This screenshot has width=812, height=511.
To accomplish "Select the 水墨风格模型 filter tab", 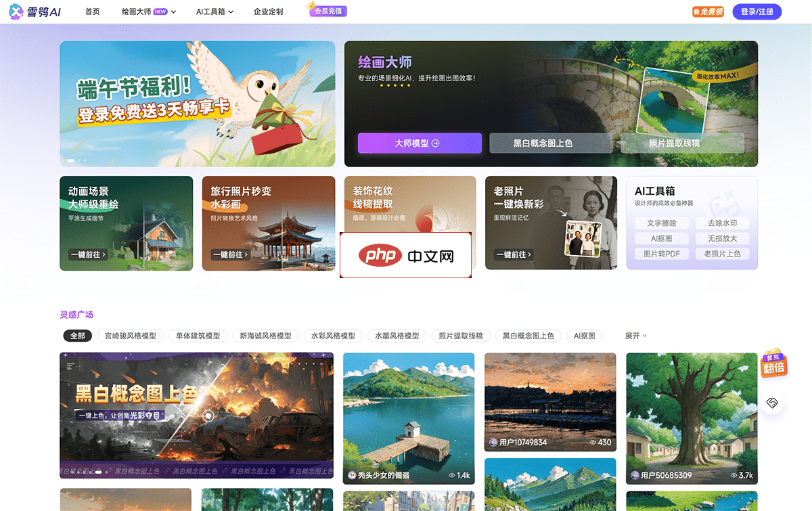I will (397, 336).
